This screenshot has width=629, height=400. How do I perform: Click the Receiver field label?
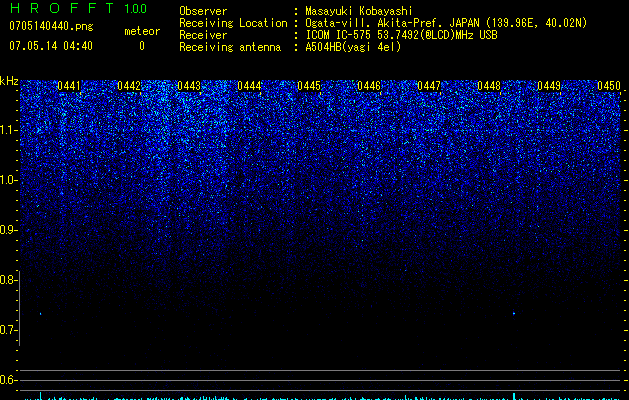[x=203, y=35]
